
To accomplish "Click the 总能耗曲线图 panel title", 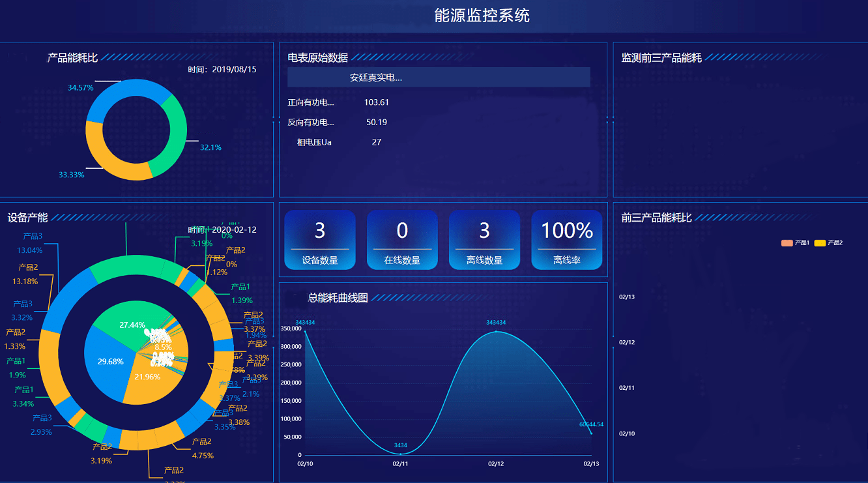I will [338, 298].
